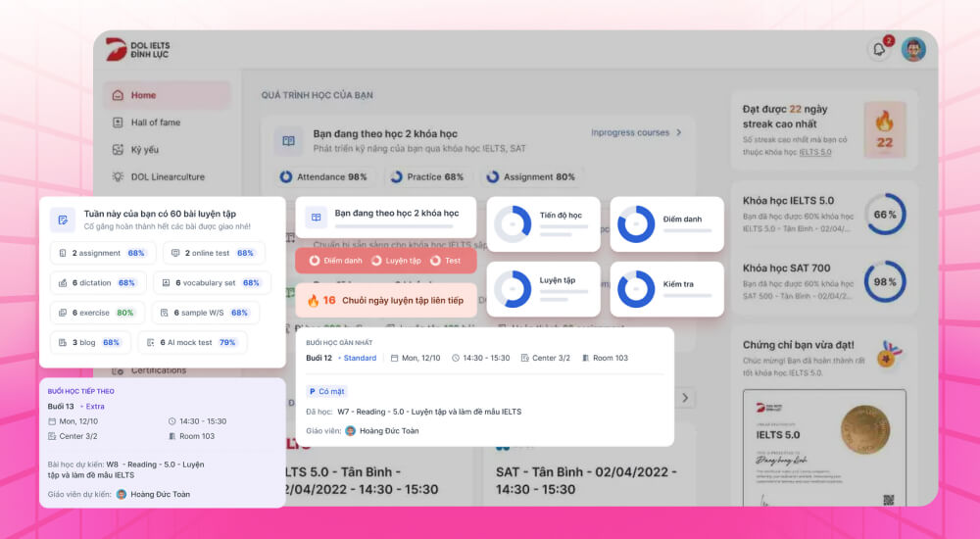This screenshot has height=539, width=980.
Task: Select the Test legend option
Action: point(445,261)
